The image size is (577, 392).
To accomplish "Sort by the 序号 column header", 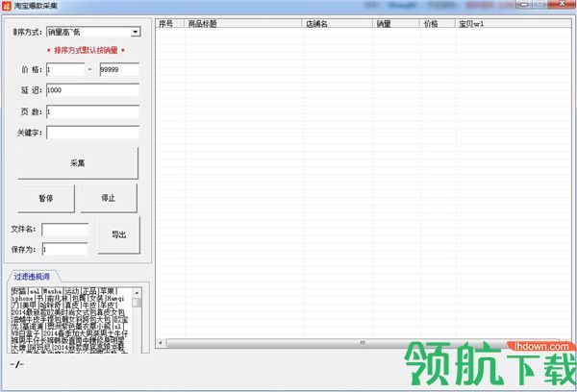I will point(169,24).
